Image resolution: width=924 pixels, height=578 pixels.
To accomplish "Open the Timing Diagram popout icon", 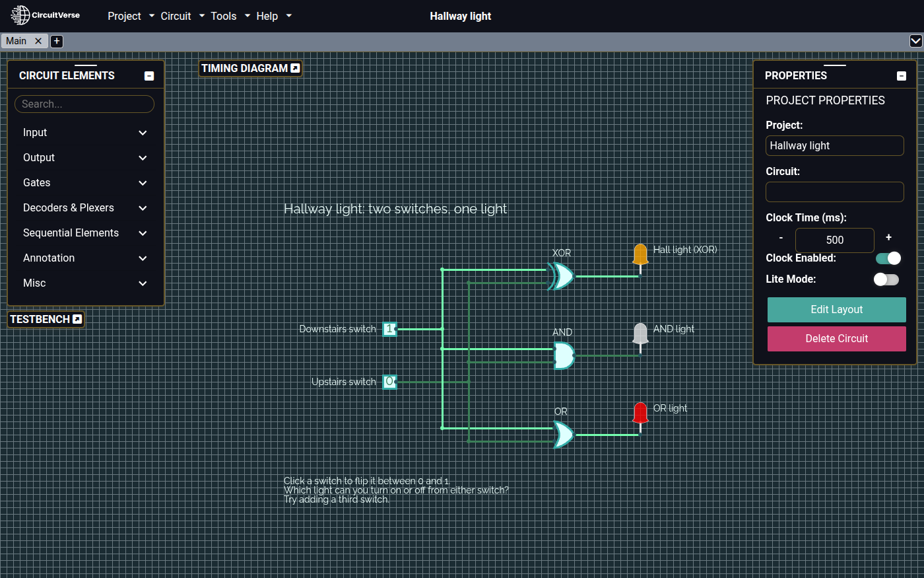I will click(x=295, y=68).
